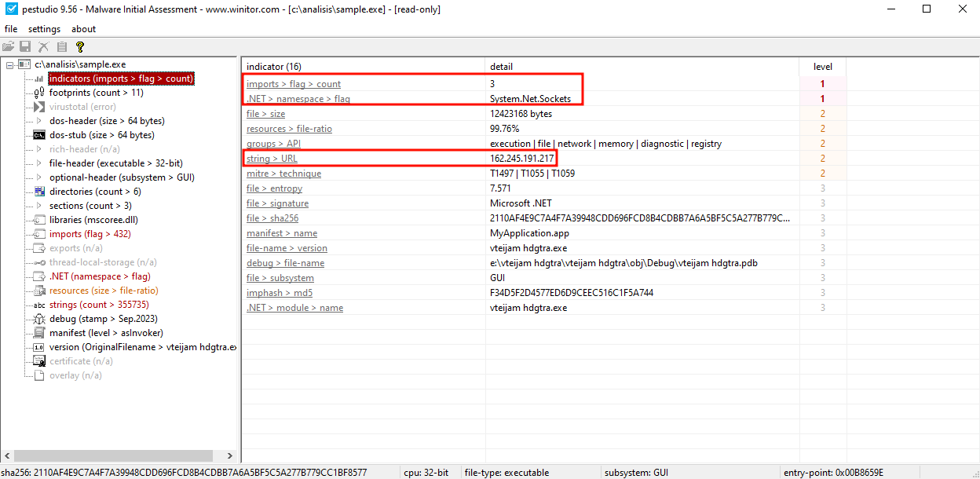Click the horizontal scrollbar right arrow
Viewport: 980px width, 479px height.
click(230, 455)
